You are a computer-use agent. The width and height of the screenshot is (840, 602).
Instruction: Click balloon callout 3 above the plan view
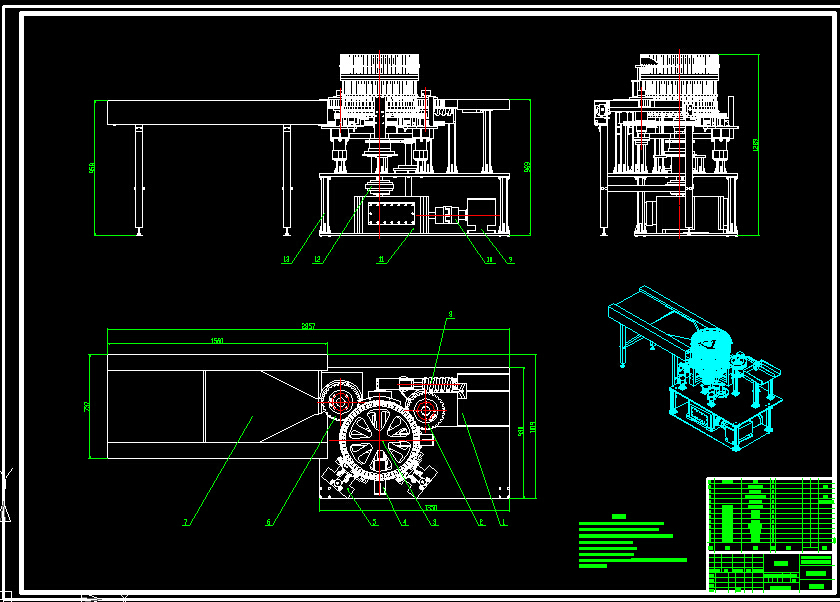point(450,313)
